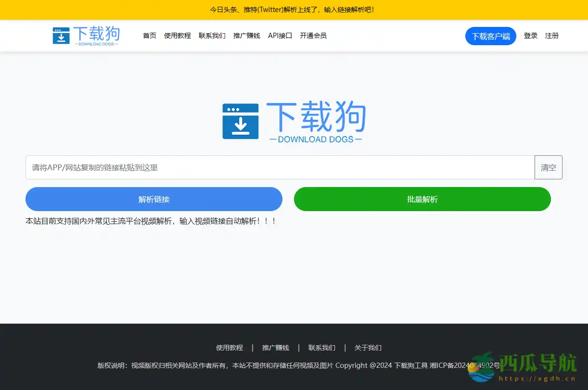Open the 推广赚钱 navigation item
This screenshot has width=588, height=390.
[x=246, y=35]
